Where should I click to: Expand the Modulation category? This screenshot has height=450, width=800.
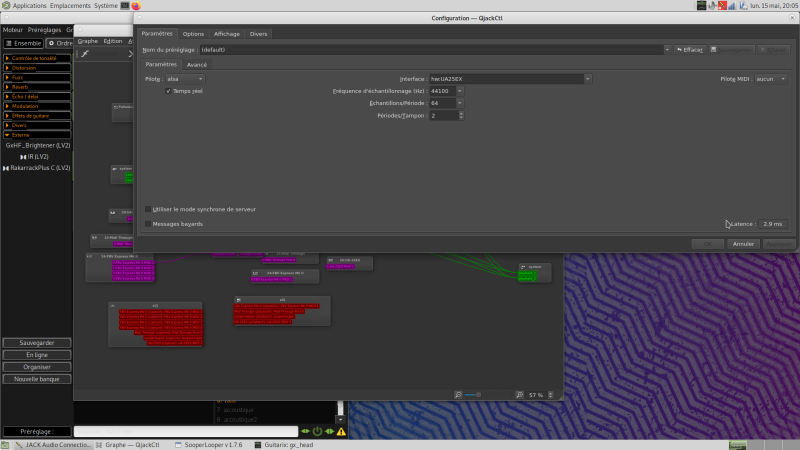pyautogui.click(x=37, y=106)
